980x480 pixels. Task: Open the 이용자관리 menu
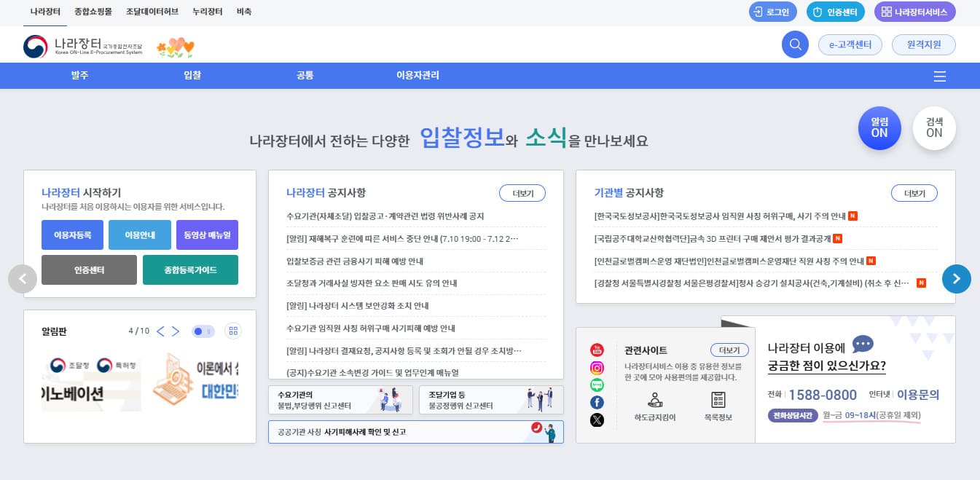tap(418, 75)
